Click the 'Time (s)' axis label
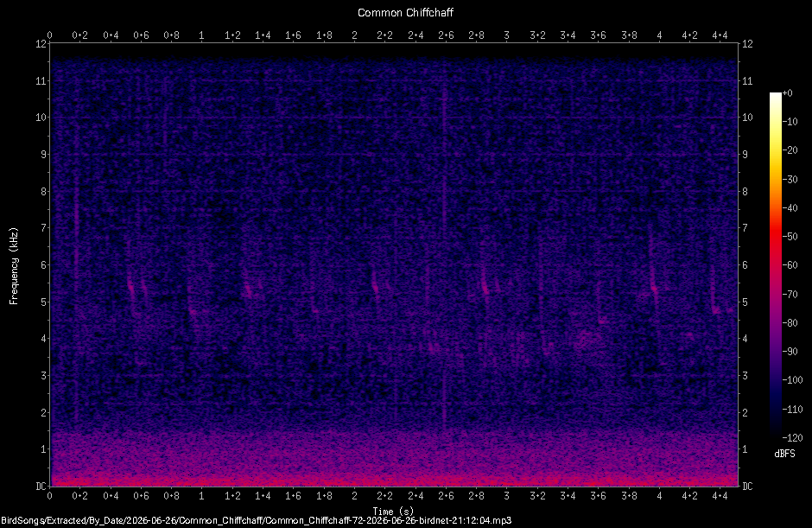This screenshot has width=812, height=528. pyautogui.click(x=393, y=512)
